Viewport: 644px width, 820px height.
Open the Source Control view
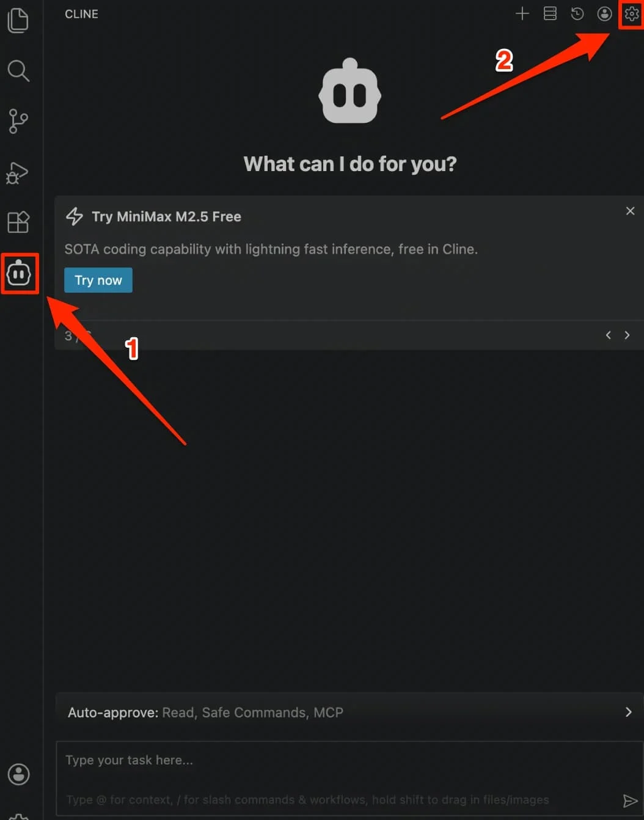click(x=18, y=121)
